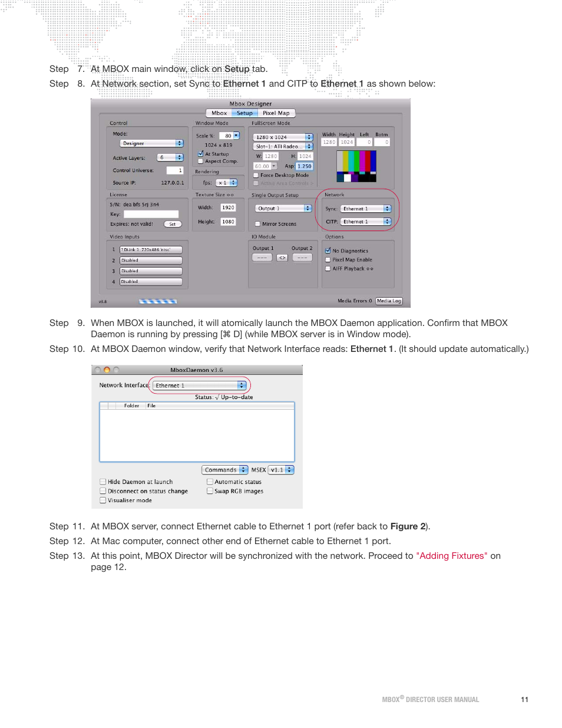This screenshot has width=562, height=728.
Task: Click the color bars test pattern preview
Action: point(356,166)
